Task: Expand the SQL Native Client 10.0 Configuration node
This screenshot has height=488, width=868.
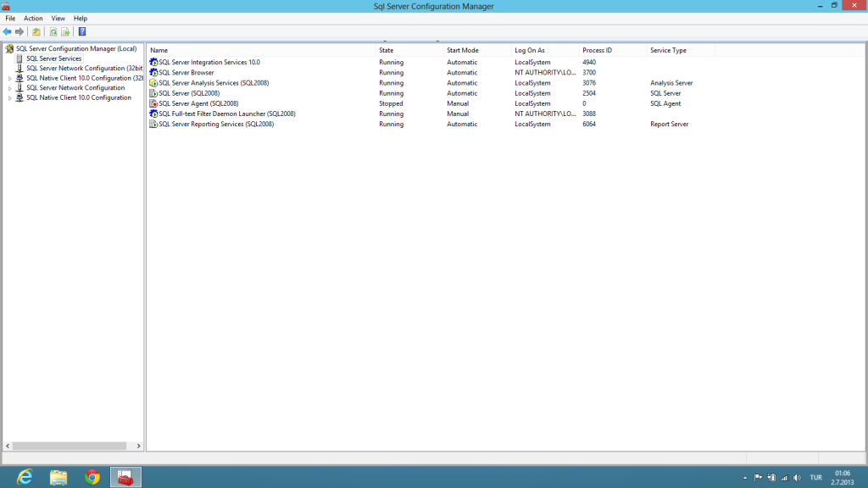Action: pyautogui.click(x=9, y=98)
